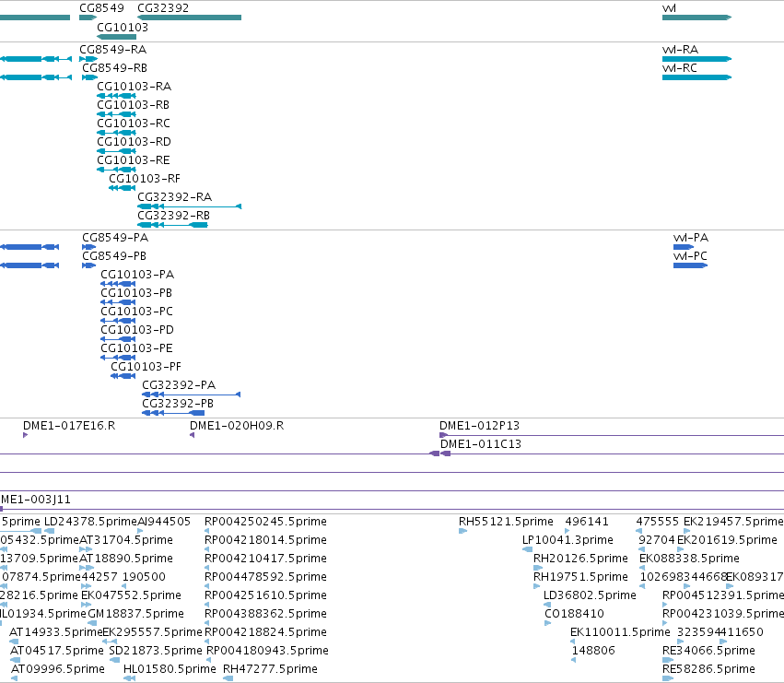Click EST RH20126.5prime
Screen dimensions: 784x683
pos(580,559)
